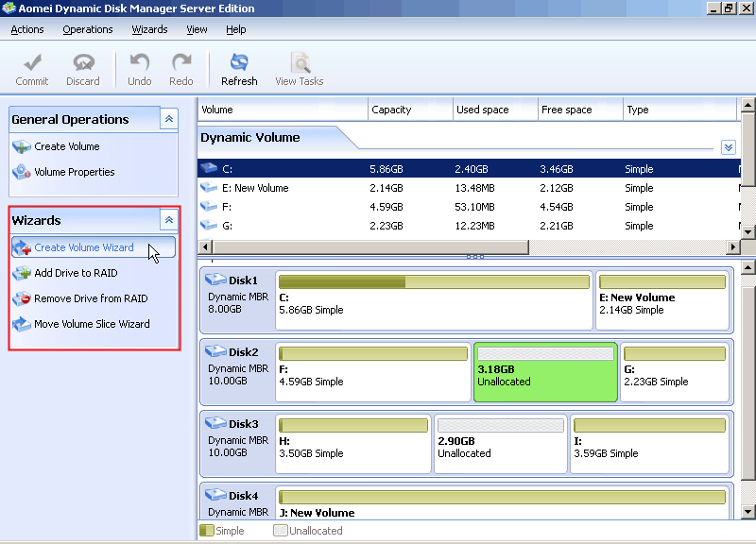Open View Tasks from the toolbar
The width and height of the screenshot is (756, 544).
coord(300,63)
